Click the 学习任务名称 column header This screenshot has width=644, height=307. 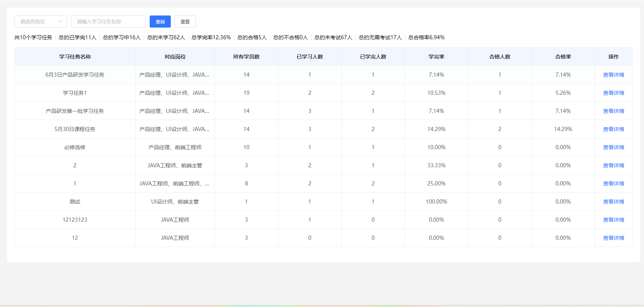(x=75, y=57)
